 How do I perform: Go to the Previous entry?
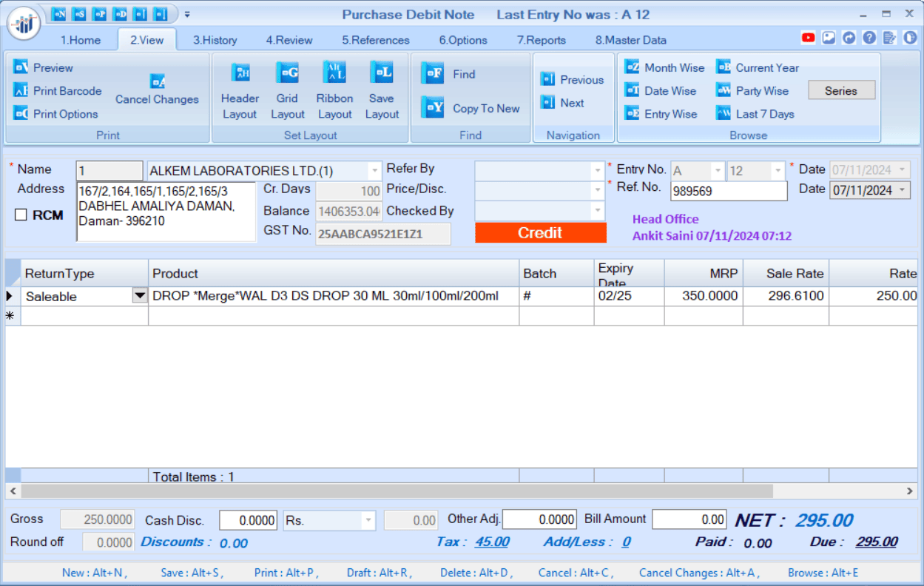(x=572, y=80)
